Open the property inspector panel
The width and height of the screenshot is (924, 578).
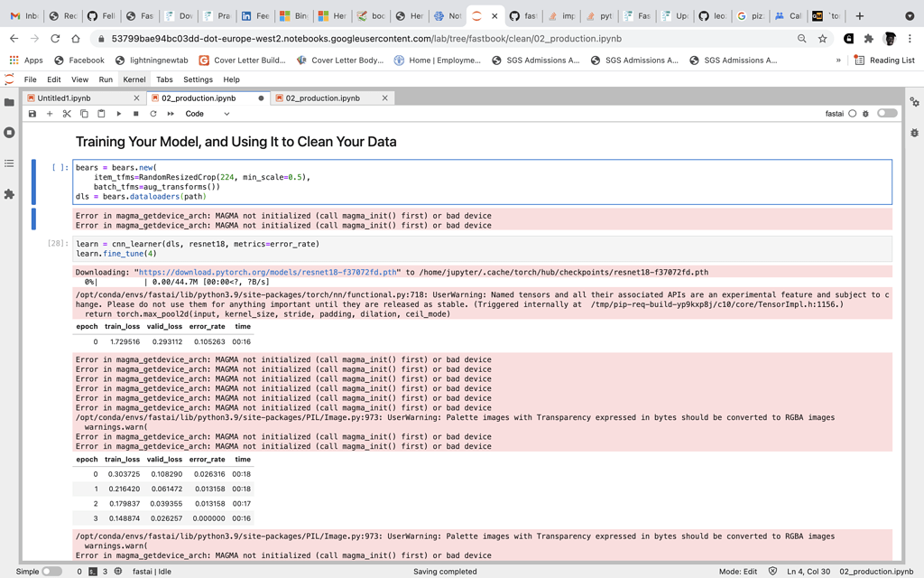click(914, 102)
